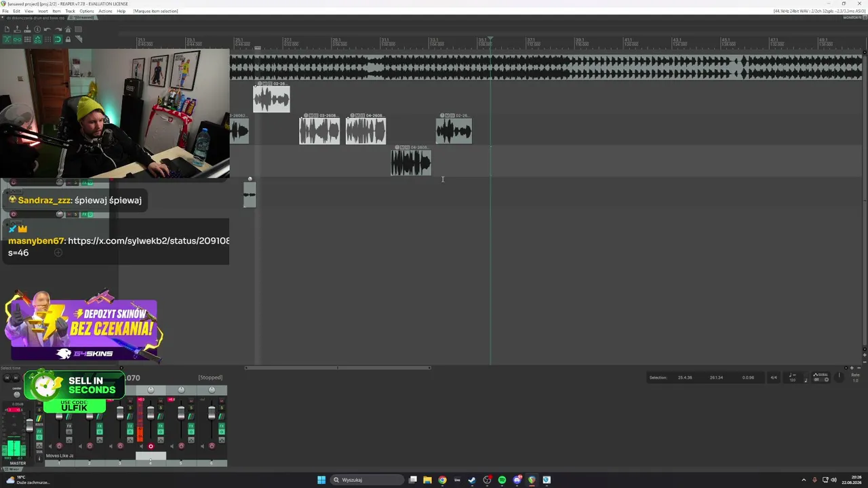This screenshot has height=488, width=868.
Task: Select track number 5 label in the mixer
Action: (180, 463)
